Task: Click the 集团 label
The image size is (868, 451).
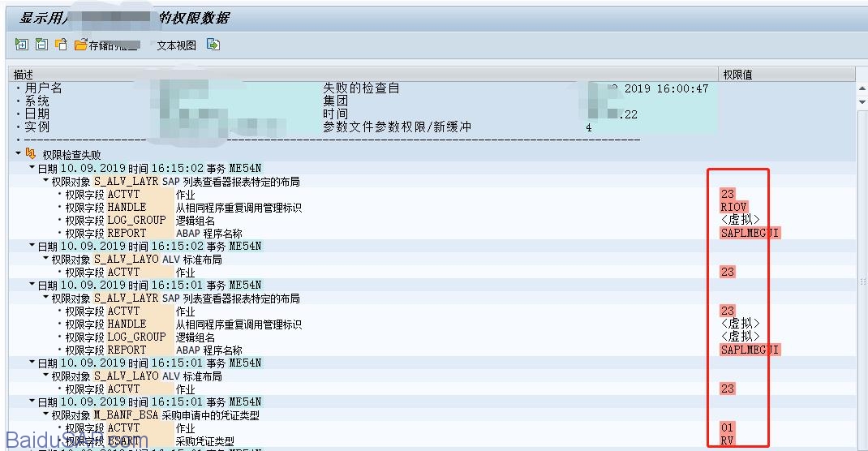Action: click(x=336, y=101)
